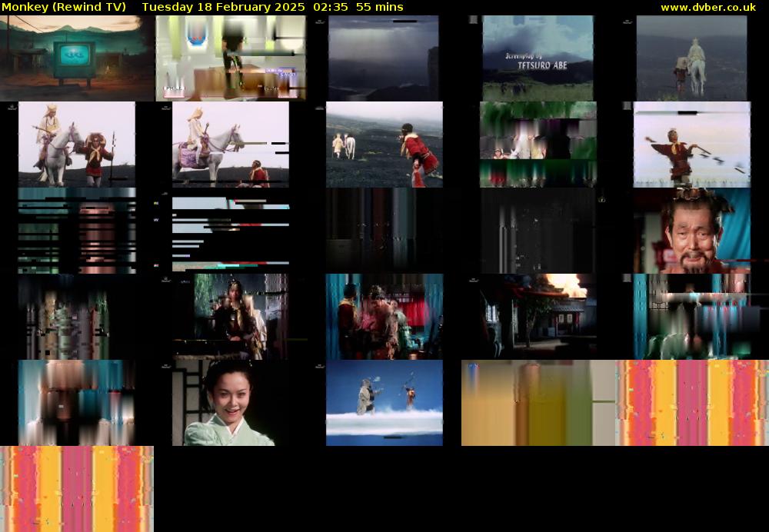Open the dark stormy sky thumbnail
Viewport: 769px width, 532px height.
tap(384, 58)
